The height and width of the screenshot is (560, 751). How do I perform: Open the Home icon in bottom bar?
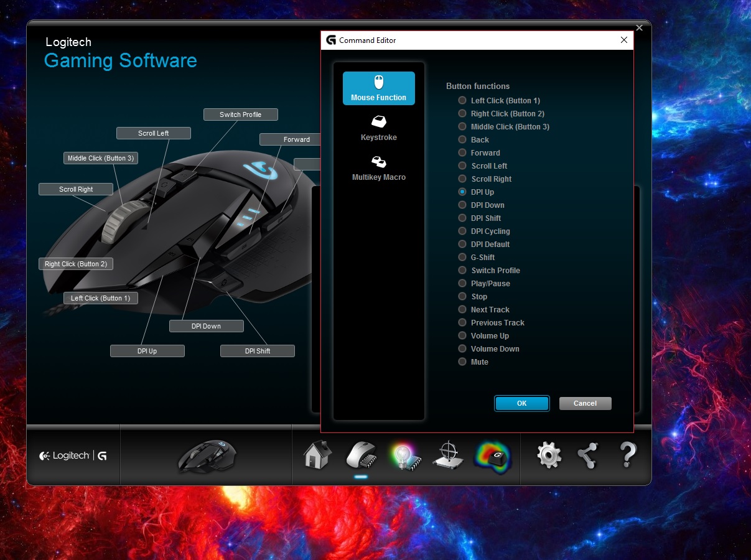[x=317, y=455]
